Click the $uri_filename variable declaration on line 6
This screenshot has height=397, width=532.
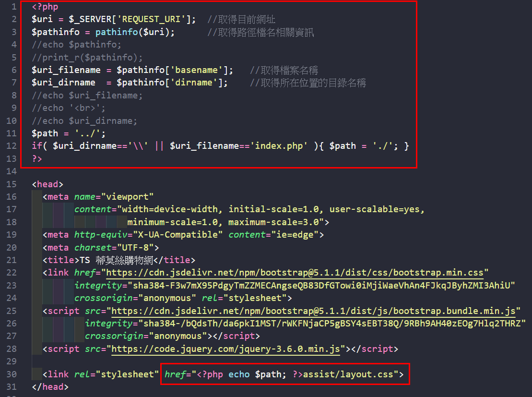click(59, 70)
